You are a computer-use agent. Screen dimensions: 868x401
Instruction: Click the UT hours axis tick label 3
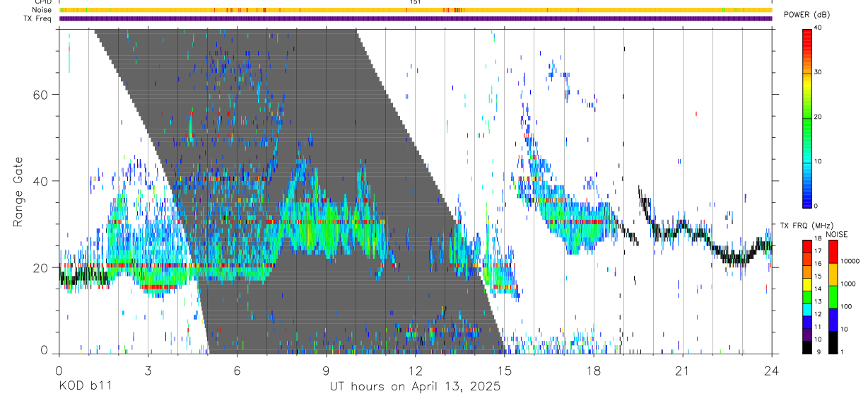pyautogui.click(x=148, y=370)
